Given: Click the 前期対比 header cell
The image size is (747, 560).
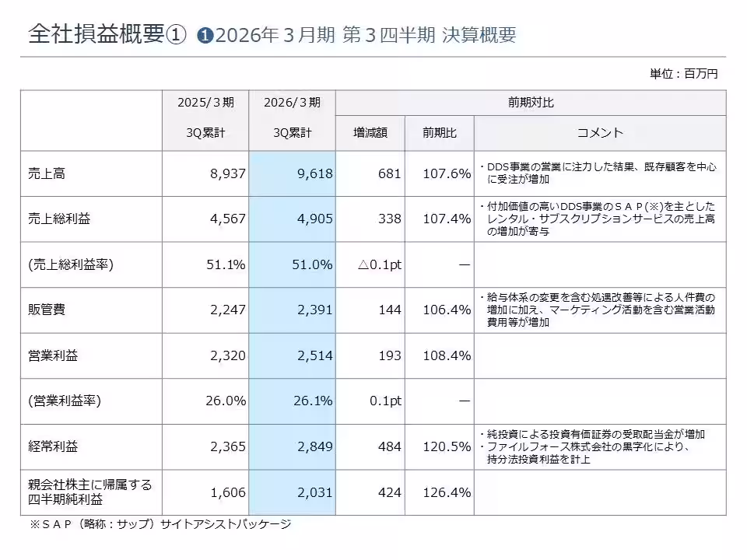Looking at the screenshot, I should (x=531, y=103).
